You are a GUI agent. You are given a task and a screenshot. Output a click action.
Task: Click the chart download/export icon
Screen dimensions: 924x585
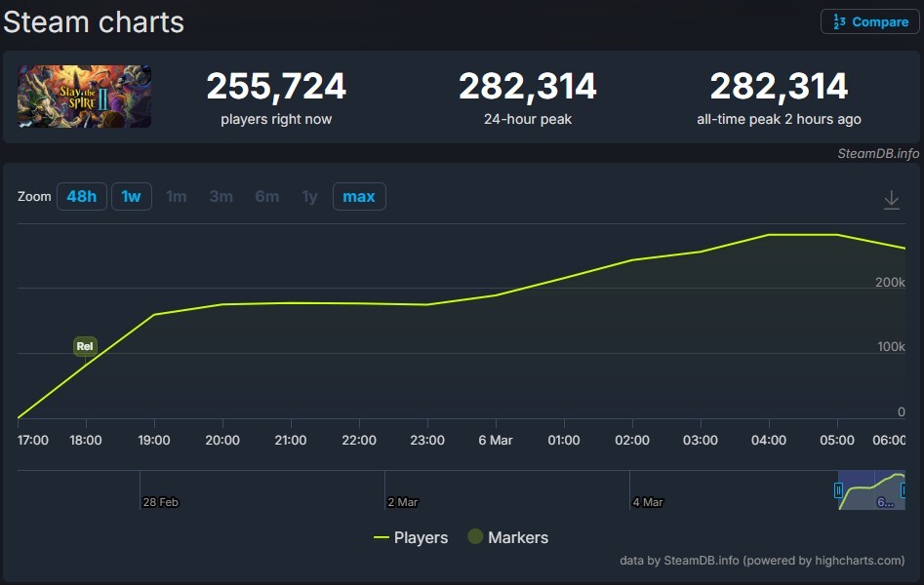point(891,198)
